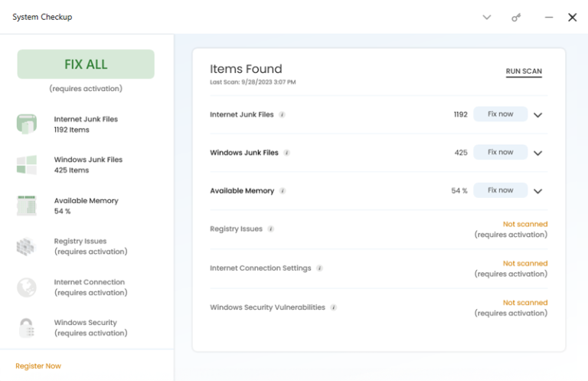Select Not scanned status for Internet Connection Settings
This screenshot has width=588, height=381.
524,264
